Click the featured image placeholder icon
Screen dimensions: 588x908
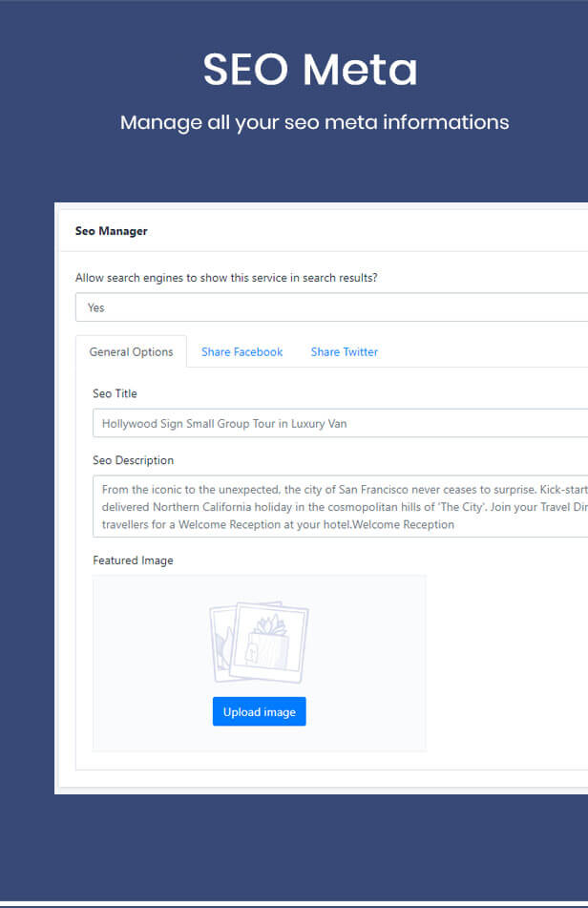pyautogui.click(x=259, y=643)
